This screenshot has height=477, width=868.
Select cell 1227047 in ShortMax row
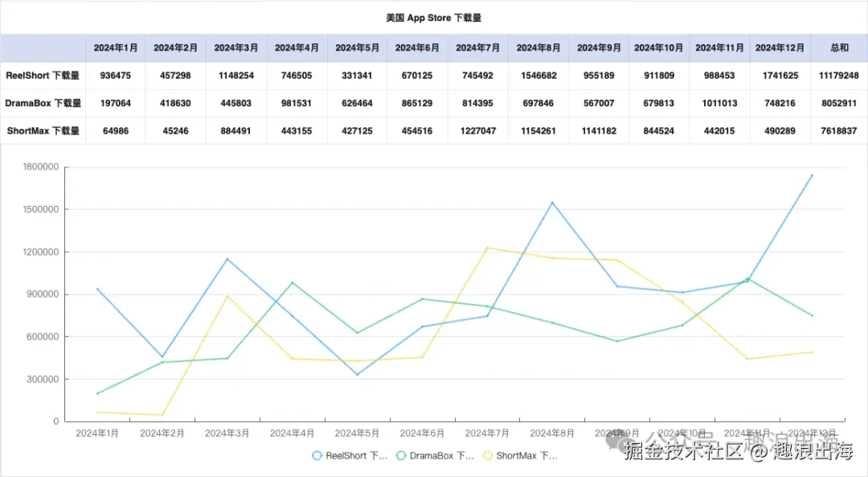477,131
